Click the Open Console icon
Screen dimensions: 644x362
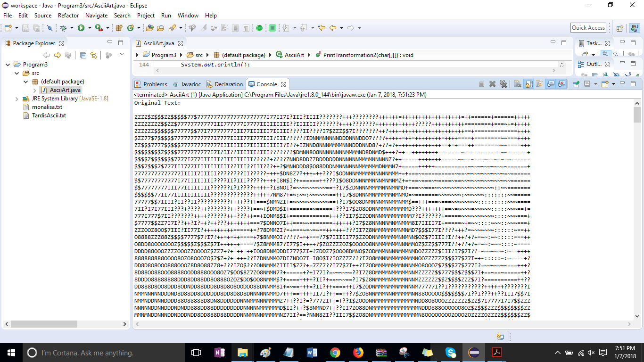(605, 84)
